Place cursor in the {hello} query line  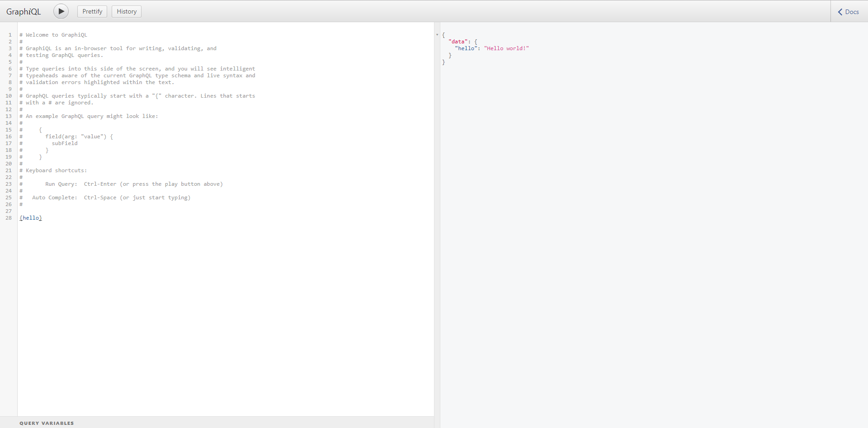click(x=31, y=218)
